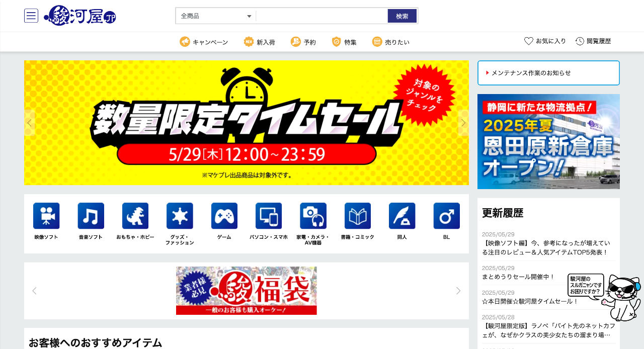Click the Suruga-ya JP logo
Viewport: 644px width, 349px height.
[80, 16]
